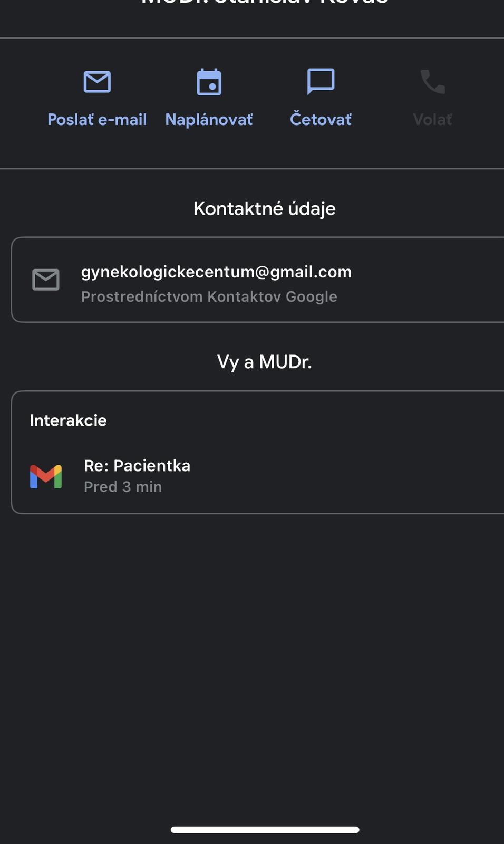504x844 pixels.
Task: Click the Vy a MUDr. section title
Action: coord(264,362)
